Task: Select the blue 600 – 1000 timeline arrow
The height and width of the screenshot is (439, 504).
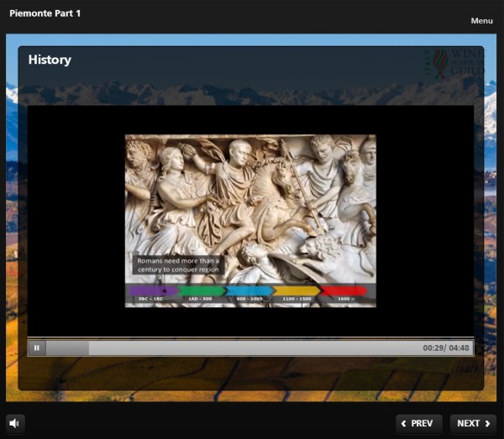Action: click(x=249, y=291)
